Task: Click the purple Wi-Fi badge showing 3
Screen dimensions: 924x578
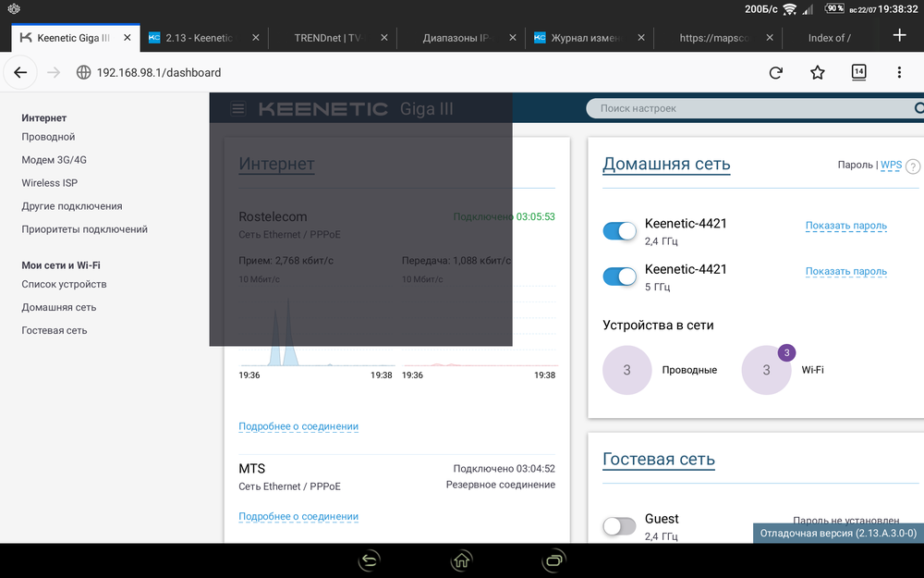Action: click(x=786, y=352)
